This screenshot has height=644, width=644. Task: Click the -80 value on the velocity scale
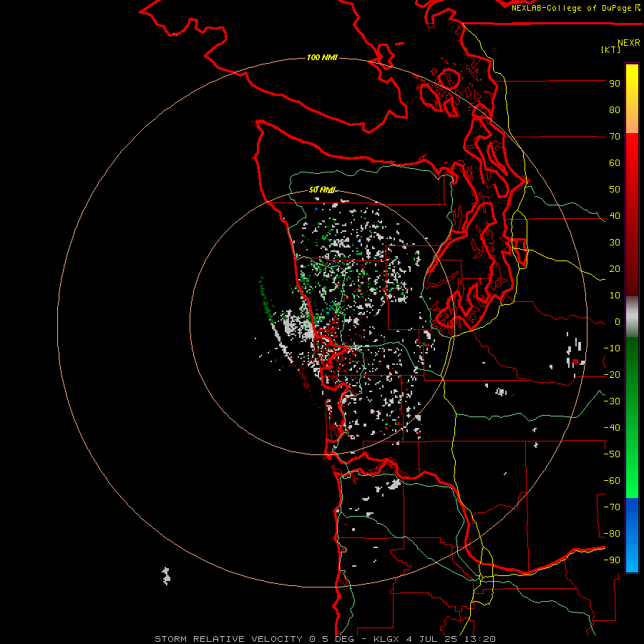click(612, 534)
